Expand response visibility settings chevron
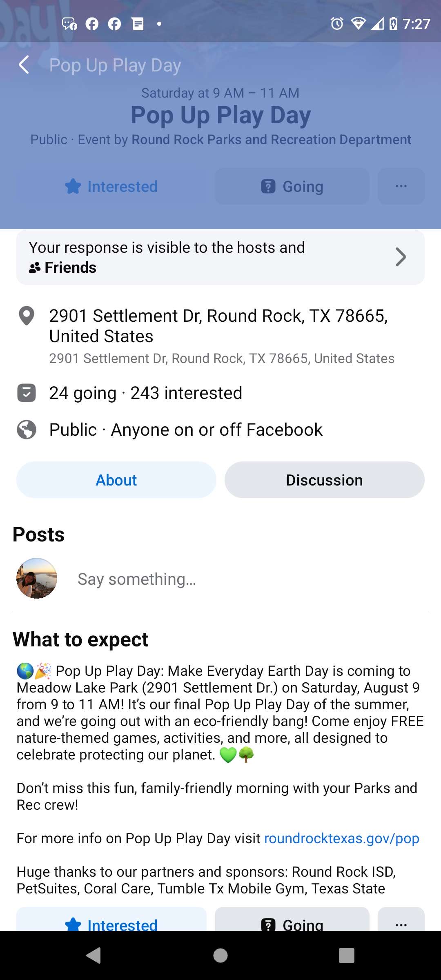The image size is (441, 980). (x=401, y=257)
